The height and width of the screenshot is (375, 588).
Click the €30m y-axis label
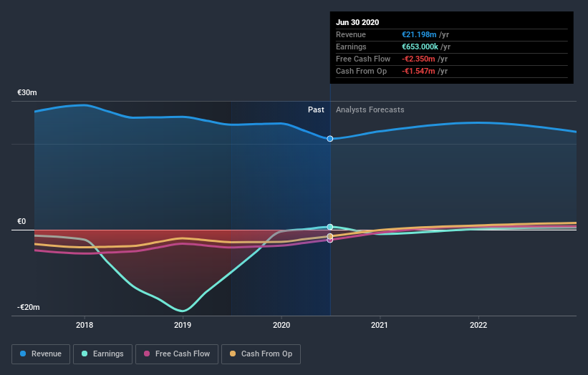[27, 92]
